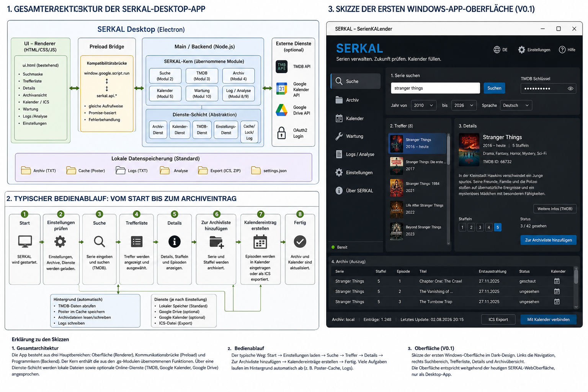Click the search field containing stranger things

click(x=435, y=88)
